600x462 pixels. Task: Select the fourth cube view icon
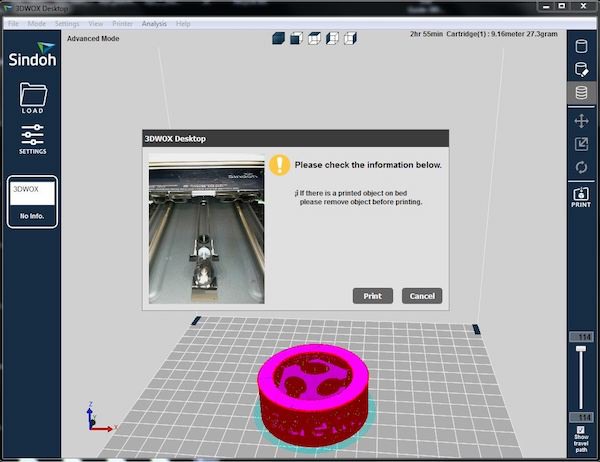coord(332,38)
